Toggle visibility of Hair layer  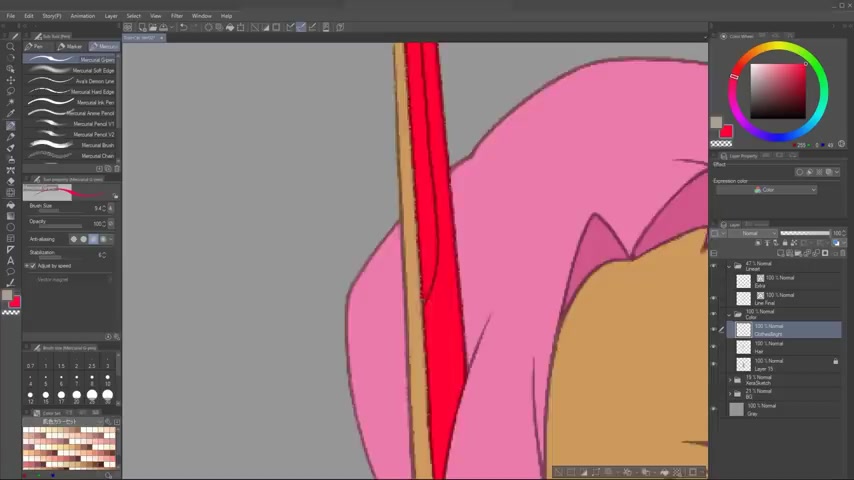(x=713, y=347)
